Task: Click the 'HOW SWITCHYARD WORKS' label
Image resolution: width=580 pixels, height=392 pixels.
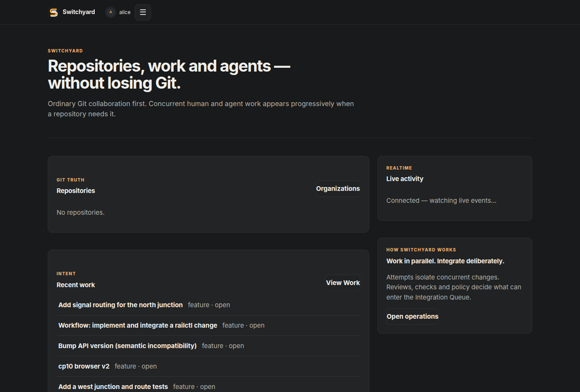Action: click(421, 250)
